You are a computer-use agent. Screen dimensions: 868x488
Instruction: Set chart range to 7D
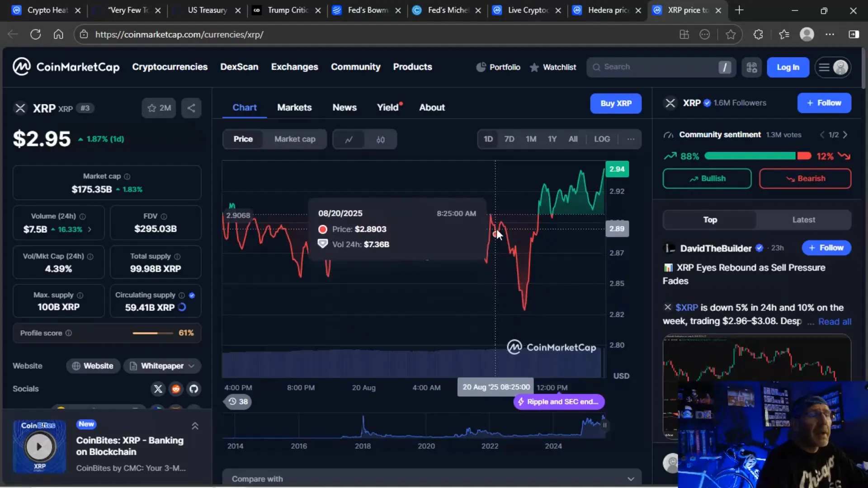coord(509,139)
